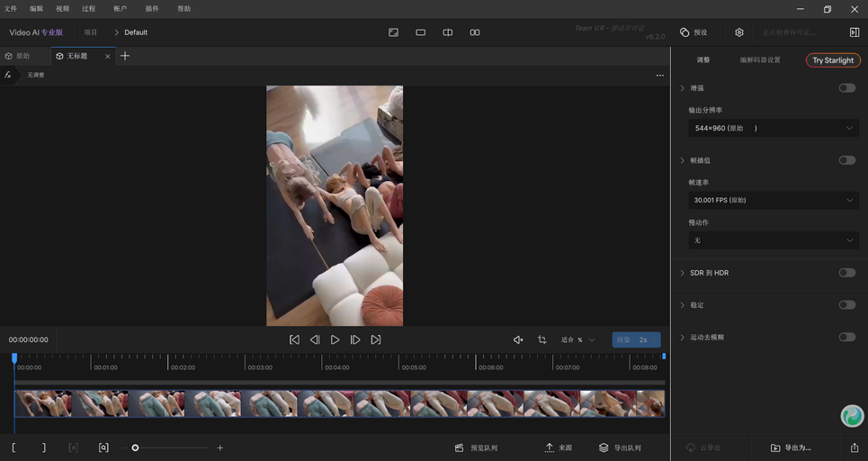Click the timeline playhead marker at 00:00:00
Image resolution: width=868 pixels, height=461 pixels.
[x=14, y=358]
